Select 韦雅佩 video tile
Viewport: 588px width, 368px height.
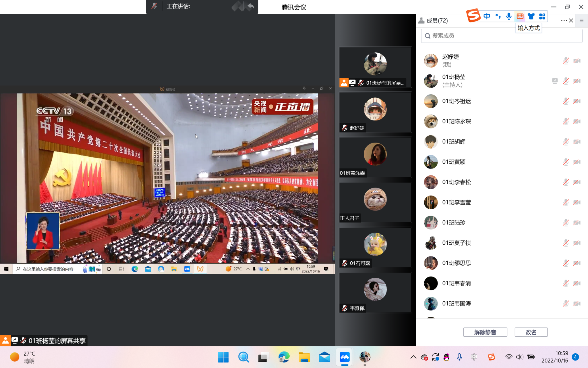coord(375,293)
